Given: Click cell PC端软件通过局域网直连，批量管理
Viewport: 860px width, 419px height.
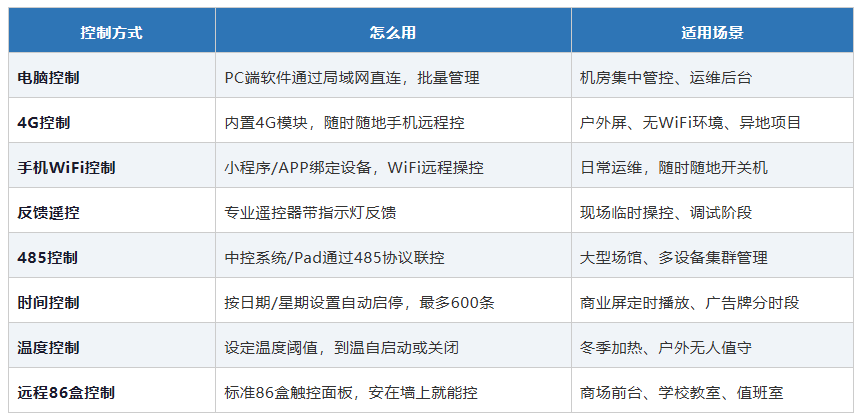Looking at the screenshot, I should point(393,75).
